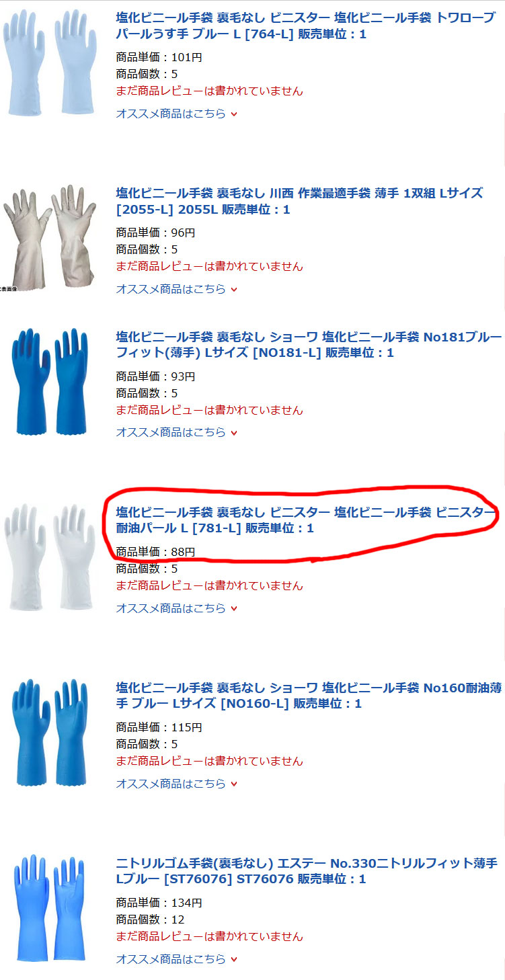Click the dark blue NO181-L glove image
The height and width of the screenshot is (980, 505).
click(x=50, y=381)
